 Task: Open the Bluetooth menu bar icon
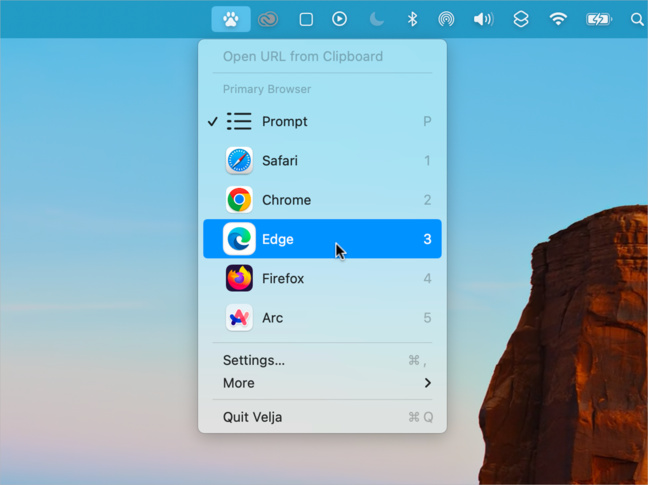coord(412,19)
